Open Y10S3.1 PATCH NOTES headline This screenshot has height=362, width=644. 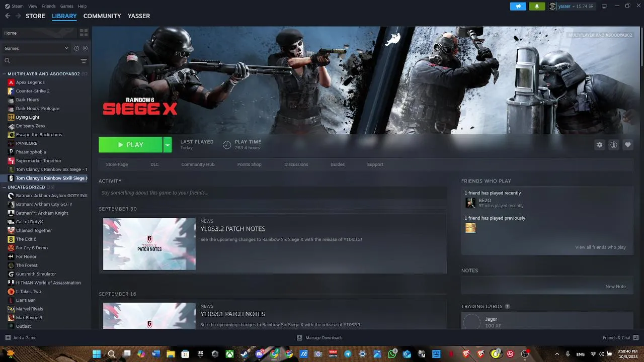coord(233,314)
